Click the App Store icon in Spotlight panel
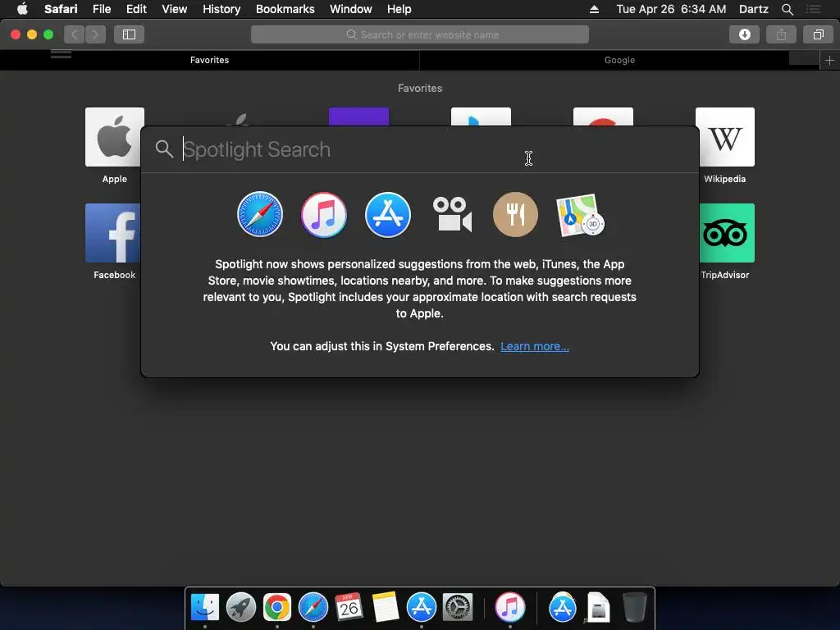The height and width of the screenshot is (630, 840). [388, 215]
